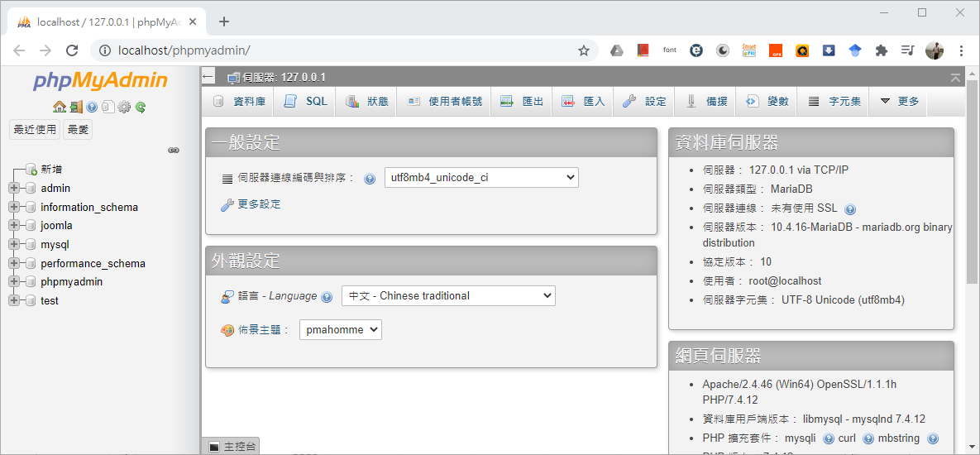Open the font extension in Chrome toolbar
The image size is (980, 455).
click(669, 50)
